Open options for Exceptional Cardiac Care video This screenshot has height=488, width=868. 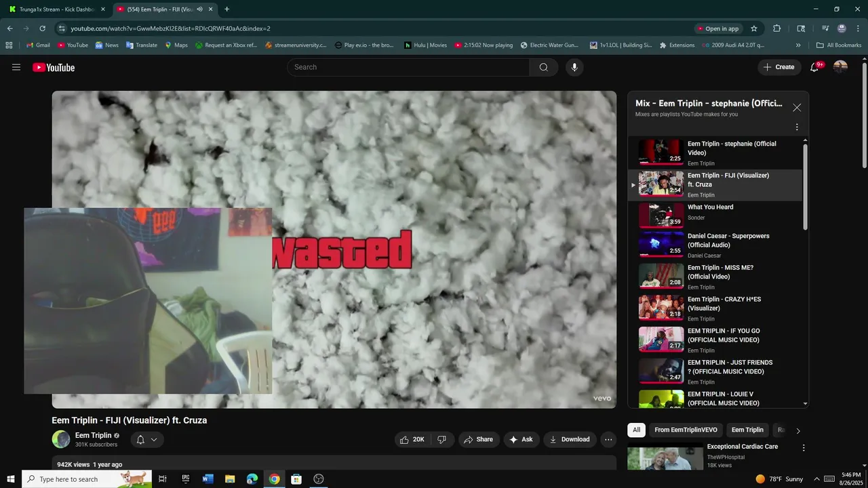[804, 448]
